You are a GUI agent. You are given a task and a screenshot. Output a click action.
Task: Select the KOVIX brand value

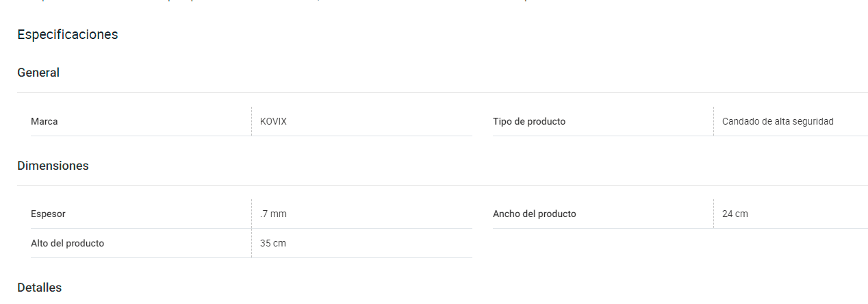pyautogui.click(x=273, y=121)
